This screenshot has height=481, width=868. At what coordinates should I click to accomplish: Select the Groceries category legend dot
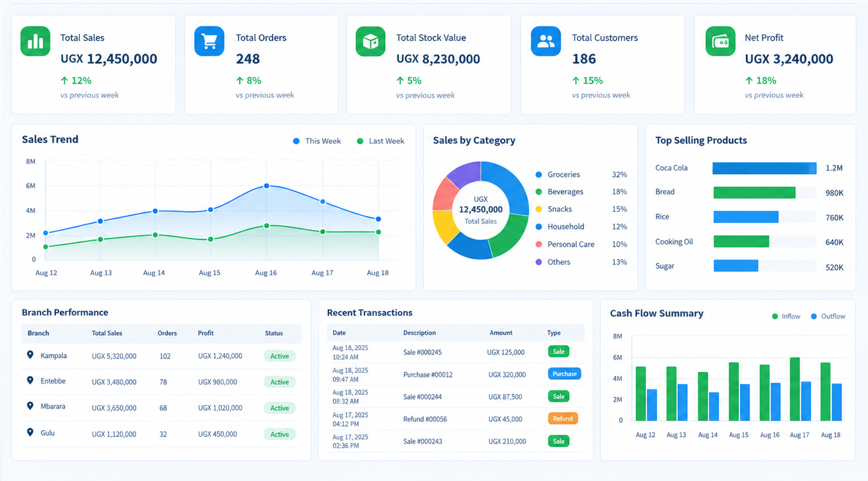tap(539, 175)
